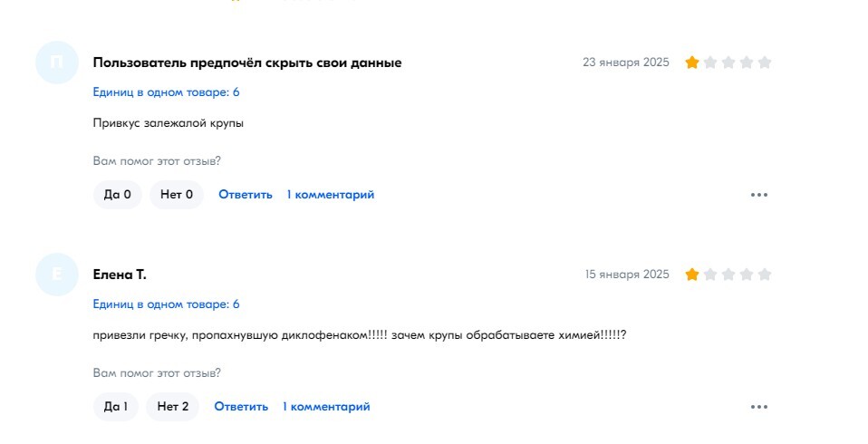Screen dimensions: 868x444
Task: Click fifth star on Елена Т. review
Action: pyautogui.click(x=765, y=275)
